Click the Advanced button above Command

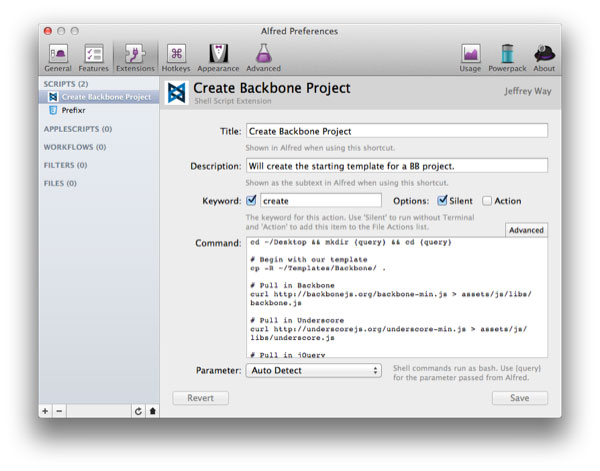[x=526, y=230]
